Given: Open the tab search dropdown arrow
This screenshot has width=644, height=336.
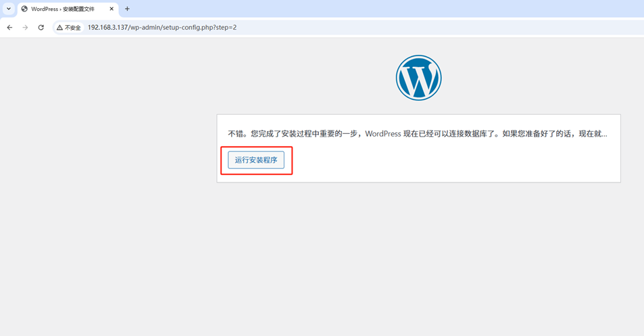Looking at the screenshot, I should coord(9,9).
